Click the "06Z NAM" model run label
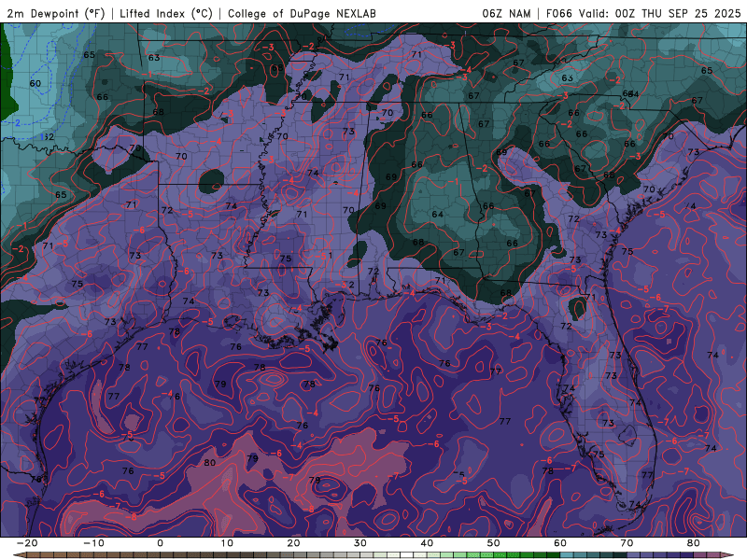Viewport: 747px width, 560px height. coord(506,13)
